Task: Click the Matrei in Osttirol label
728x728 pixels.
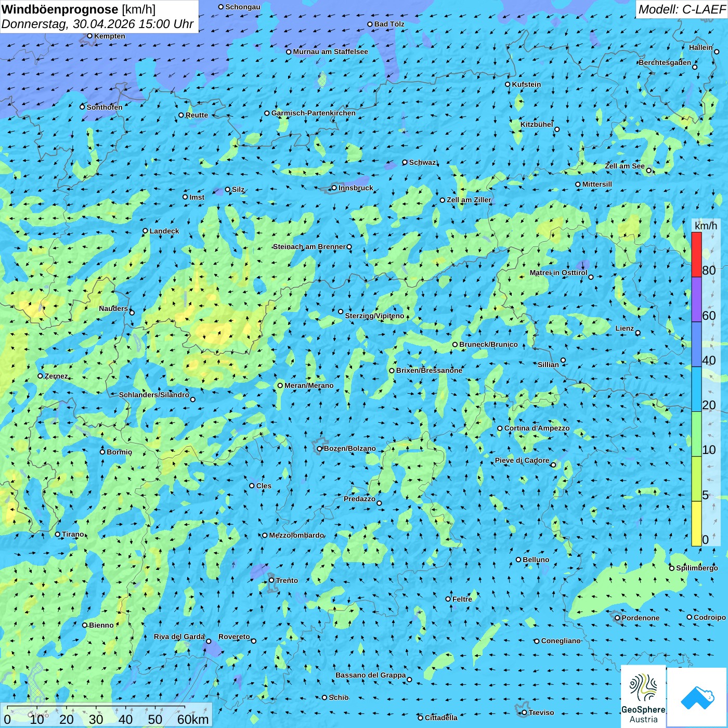Action: [558, 272]
